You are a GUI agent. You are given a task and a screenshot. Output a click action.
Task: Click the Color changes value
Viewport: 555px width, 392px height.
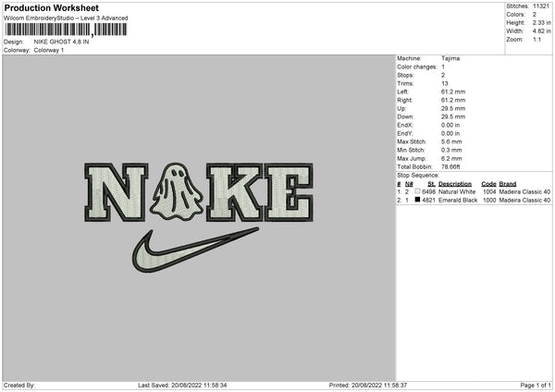(x=443, y=67)
